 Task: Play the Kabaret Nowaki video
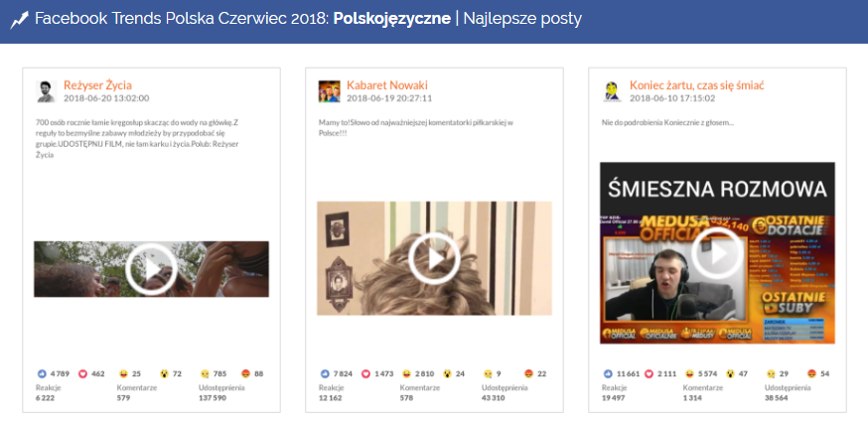point(435,258)
